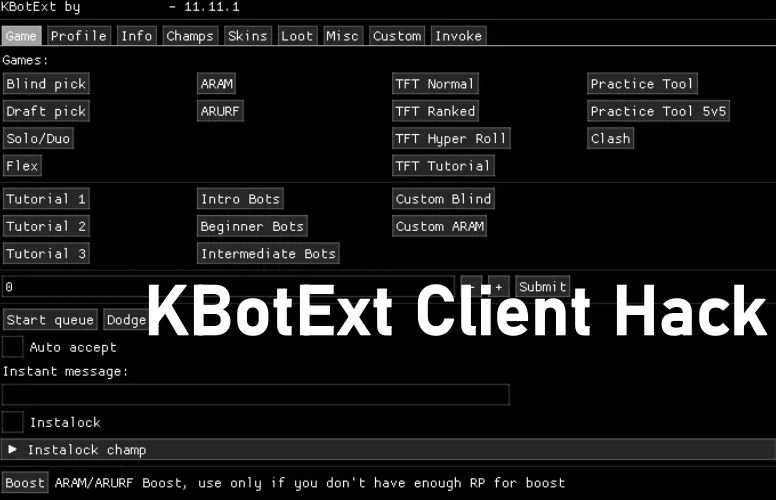Open the Info tab
Viewport: 776px width, 500px height.
137,36
